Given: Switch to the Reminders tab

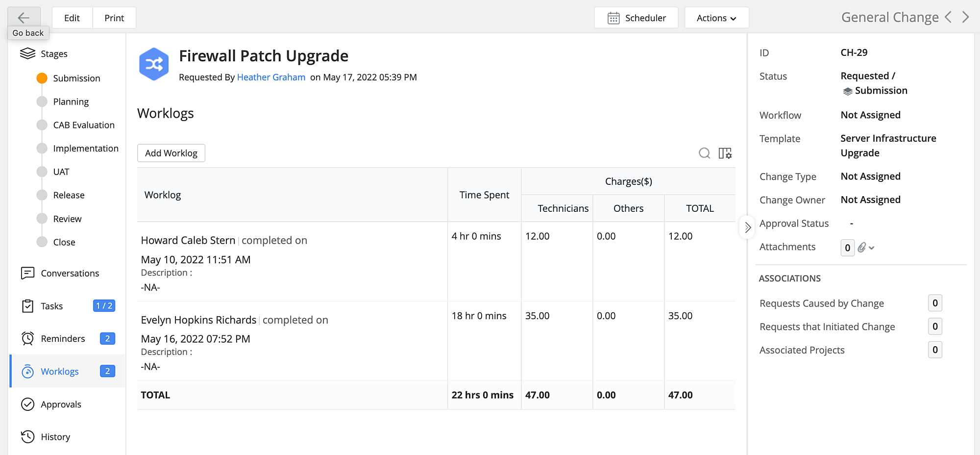Looking at the screenshot, I should [63, 339].
